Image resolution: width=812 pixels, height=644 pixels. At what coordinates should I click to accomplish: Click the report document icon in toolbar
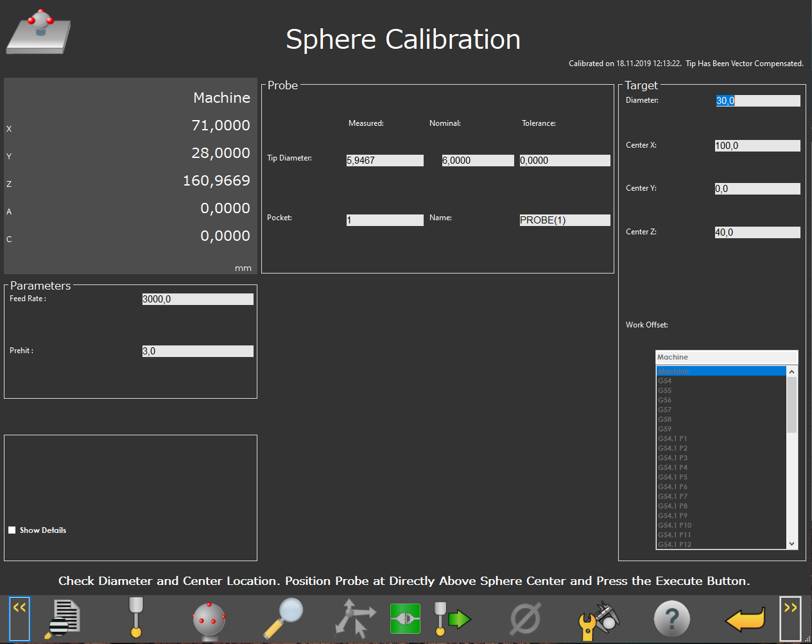pos(63,619)
